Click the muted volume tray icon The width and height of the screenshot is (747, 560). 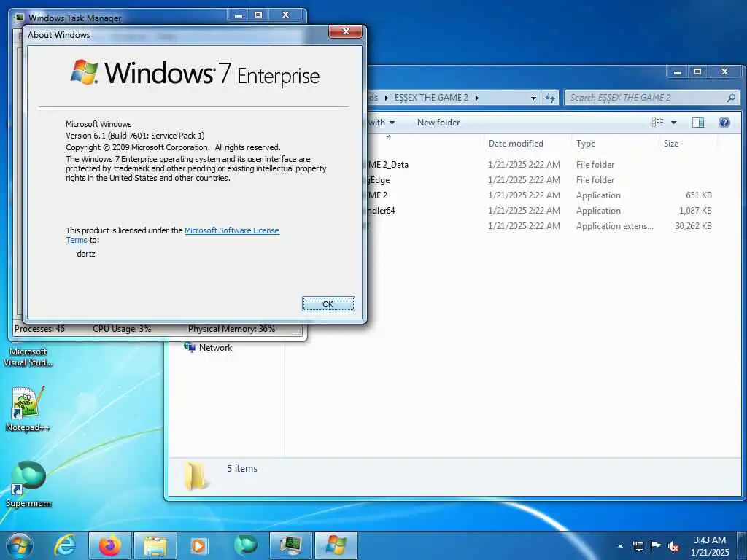(673, 546)
